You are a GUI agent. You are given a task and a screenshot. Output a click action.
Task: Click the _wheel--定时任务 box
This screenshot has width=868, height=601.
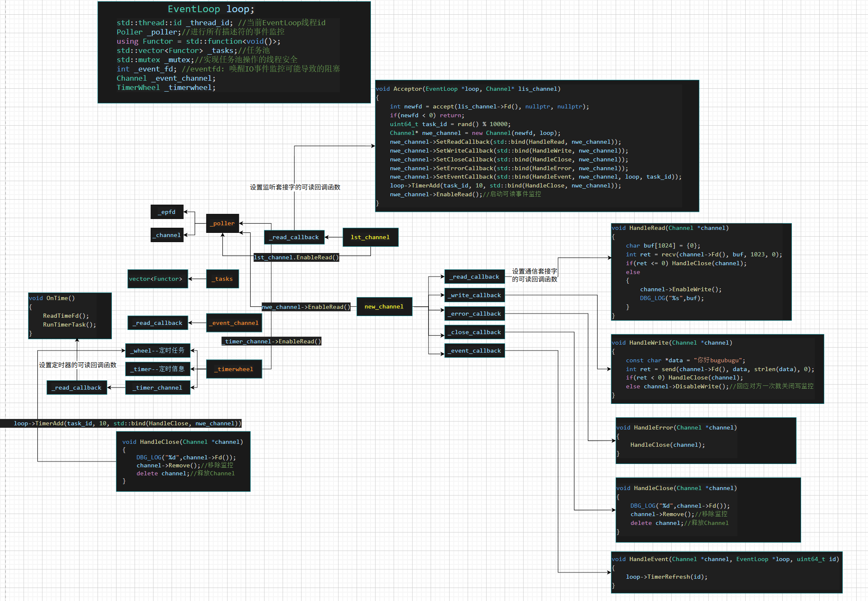tap(158, 351)
